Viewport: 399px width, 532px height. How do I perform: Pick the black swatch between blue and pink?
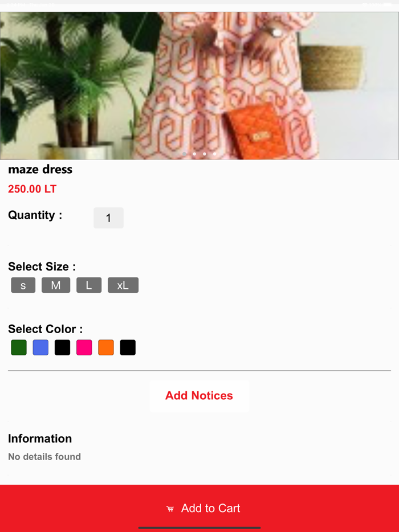(63, 347)
